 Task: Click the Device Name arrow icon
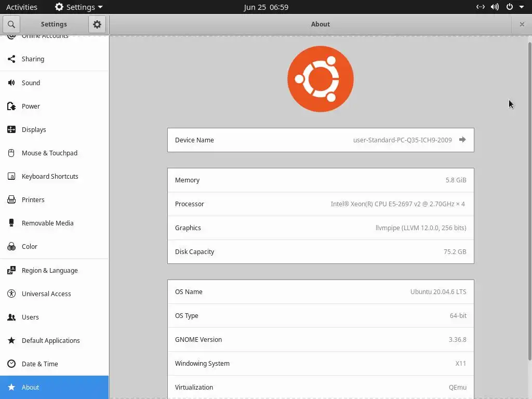[x=462, y=140]
